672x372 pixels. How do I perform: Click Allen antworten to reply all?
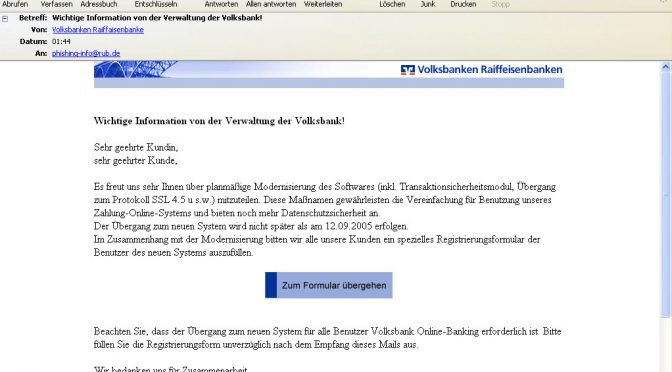(271, 4)
